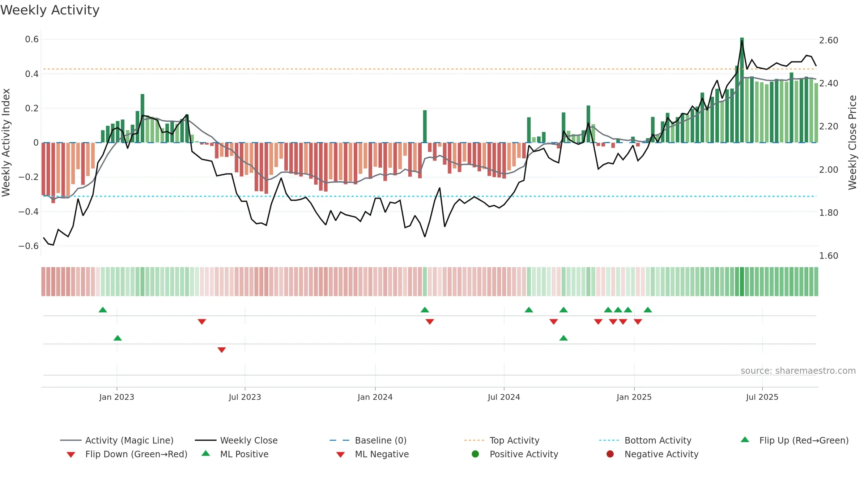The image size is (868, 488).
Task: Click the Jul 2025 axis label
Action: pos(762,397)
